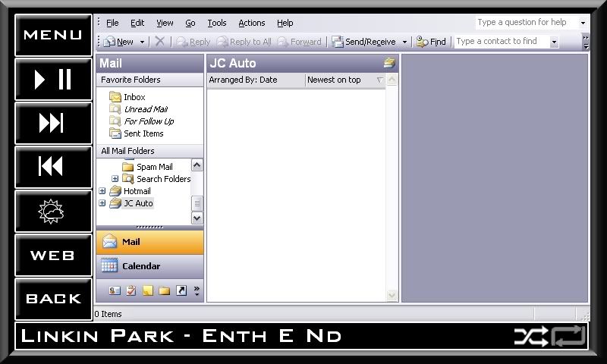The image size is (607, 364).
Task: Open the Shortcuts icon
Action: [x=181, y=290]
